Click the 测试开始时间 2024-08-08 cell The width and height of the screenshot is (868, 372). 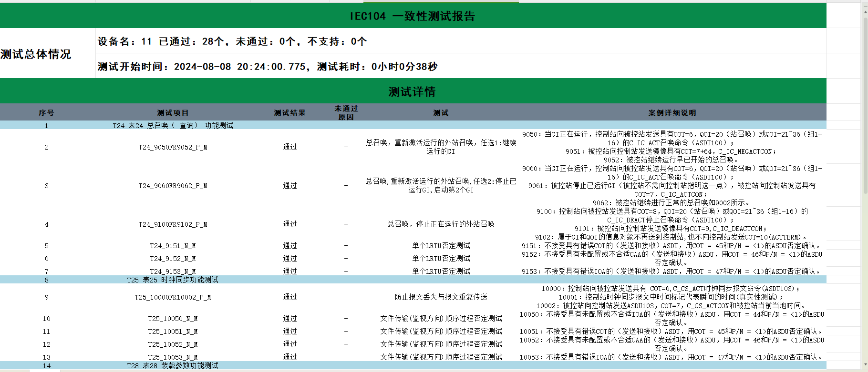click(461, 66)
